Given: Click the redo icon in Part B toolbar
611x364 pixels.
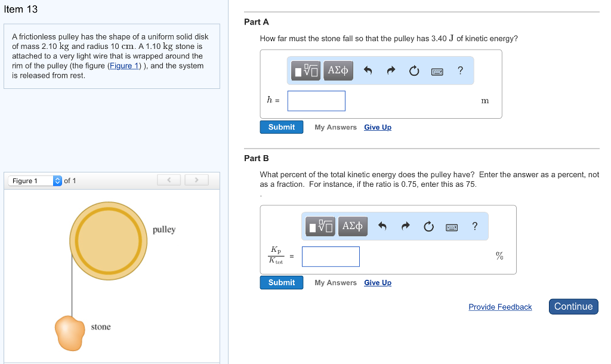Looking at the screenshot, I should 406,227.
